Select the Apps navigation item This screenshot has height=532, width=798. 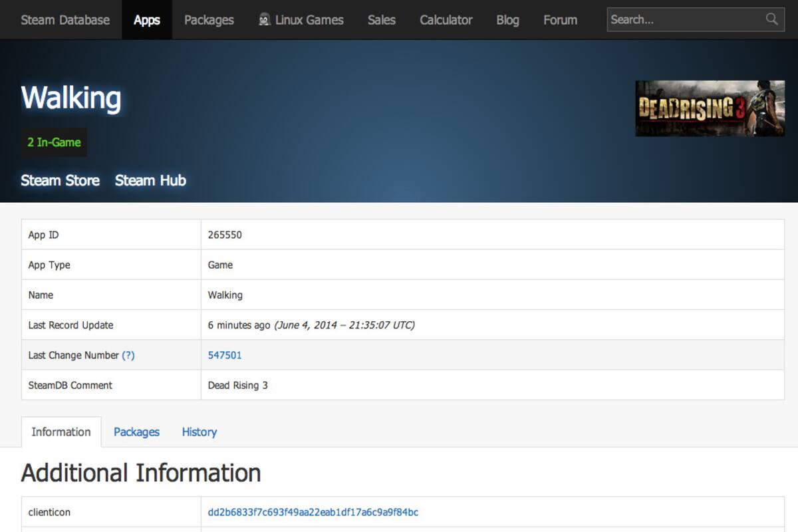coord(147,20)
